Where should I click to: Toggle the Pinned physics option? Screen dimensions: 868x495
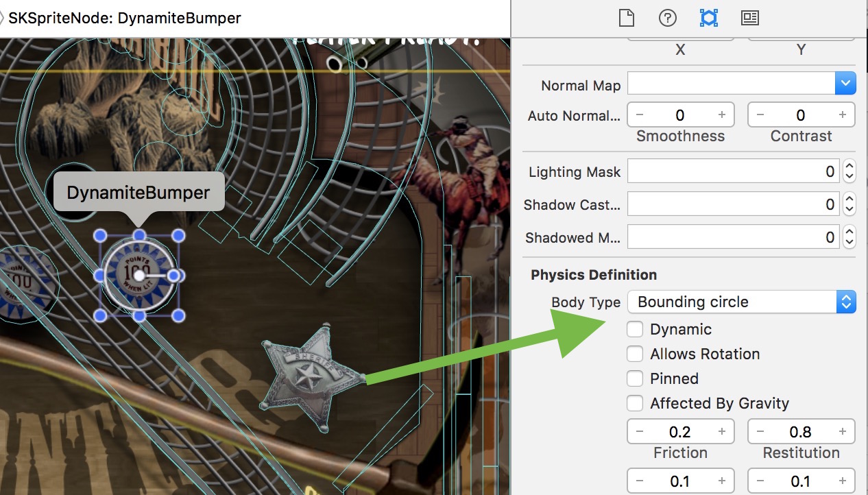(635, 378)
